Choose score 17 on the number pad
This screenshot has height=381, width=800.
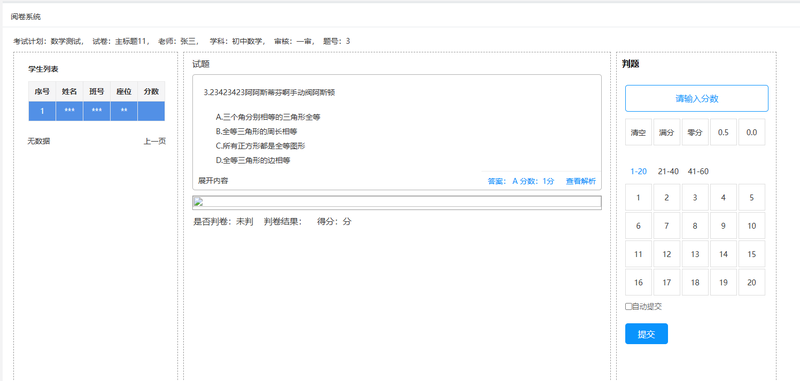tap(666, 282)
